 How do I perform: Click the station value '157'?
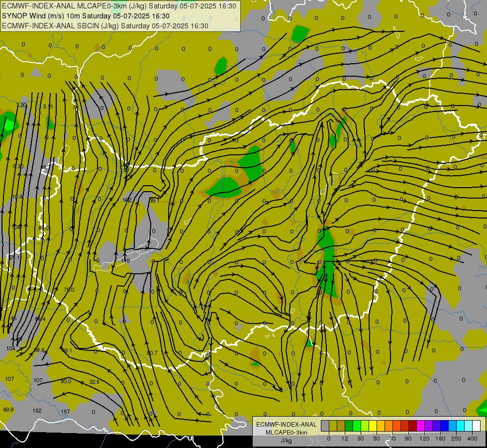[x=65, y=412]
